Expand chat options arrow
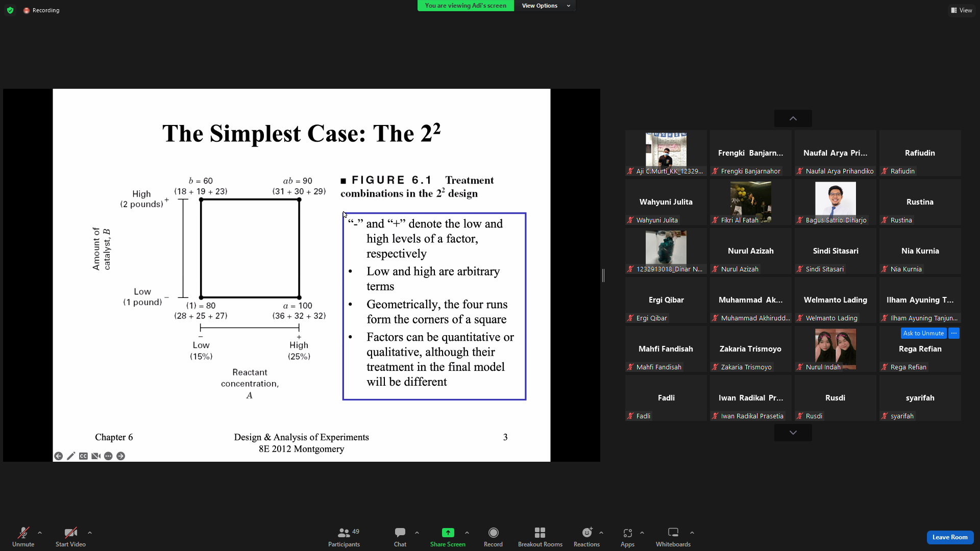This screenshot has height=551, width=980. coord(417,533)
